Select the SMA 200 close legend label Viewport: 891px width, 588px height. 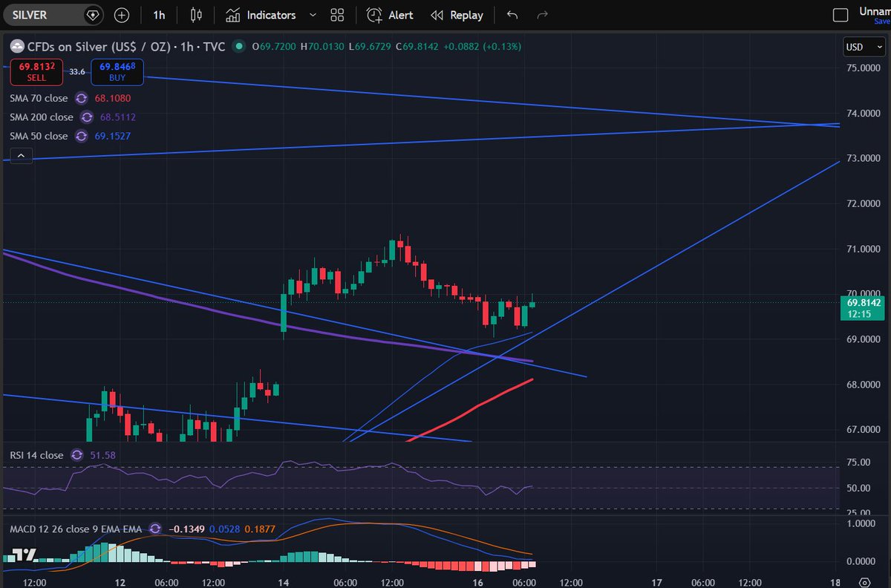coord(42,117)
